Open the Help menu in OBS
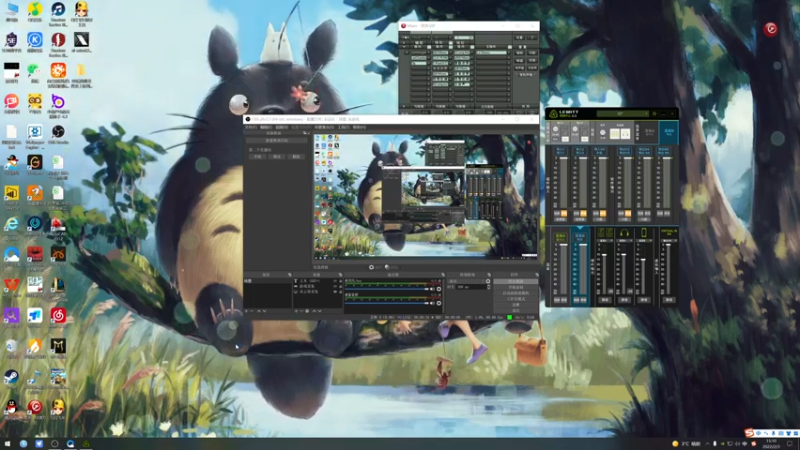Viewport: 800px width, 450px height. [359, 128]
